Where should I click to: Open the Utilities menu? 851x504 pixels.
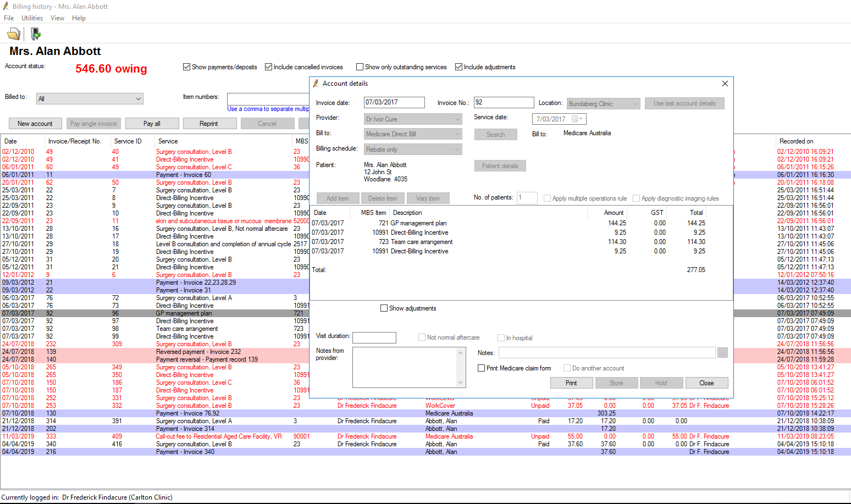(x=32, y=18)
